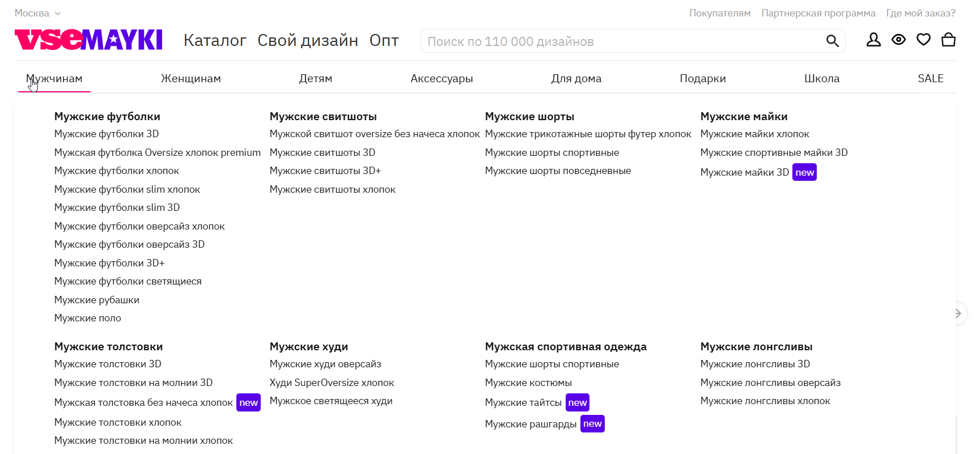Select the Подарки tab

click(x=703, y=78)
